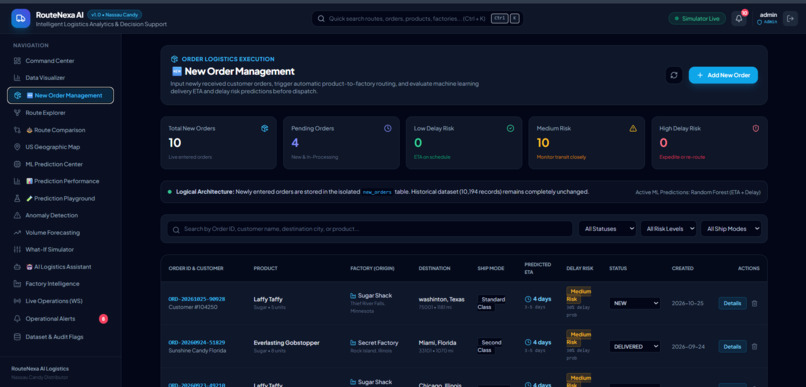Open order link ORD-20261025-90928
806x387 pixels.
[x=197, y=299]
